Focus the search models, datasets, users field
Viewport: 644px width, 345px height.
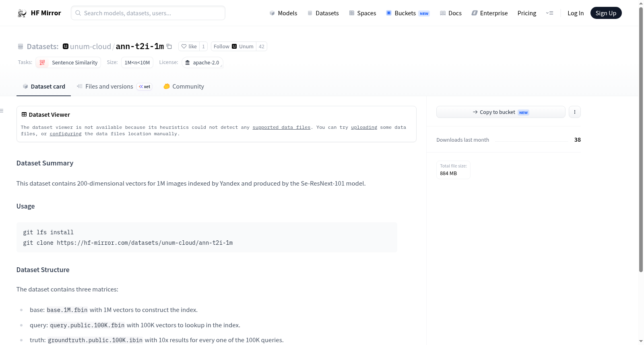(148, 13)
